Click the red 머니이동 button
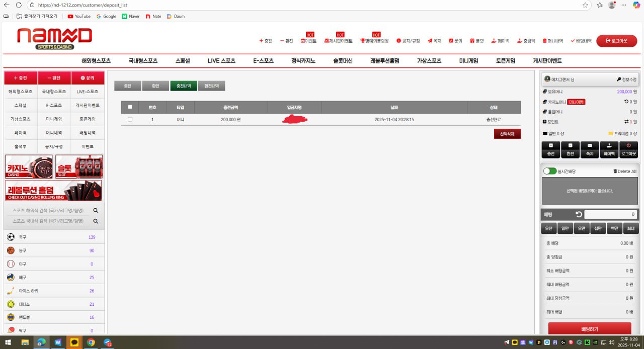The image size is (644, 349). (576, 102)
